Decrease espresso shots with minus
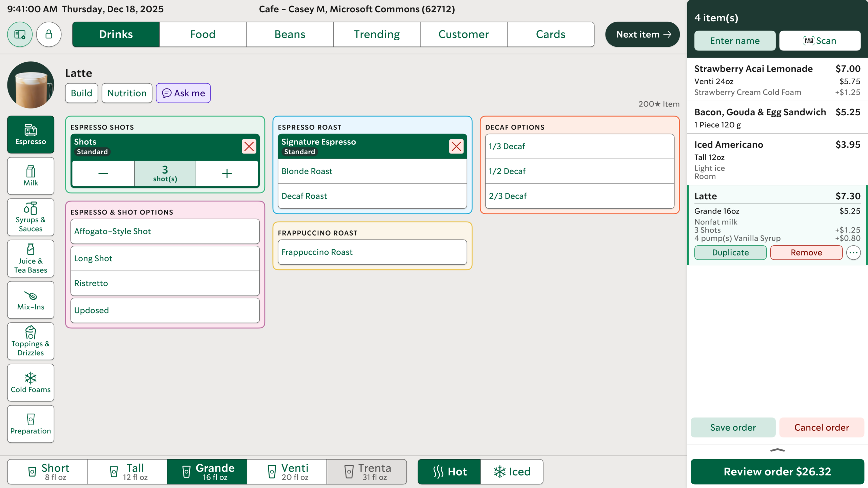The image size is (868, 488). (103, 174)
